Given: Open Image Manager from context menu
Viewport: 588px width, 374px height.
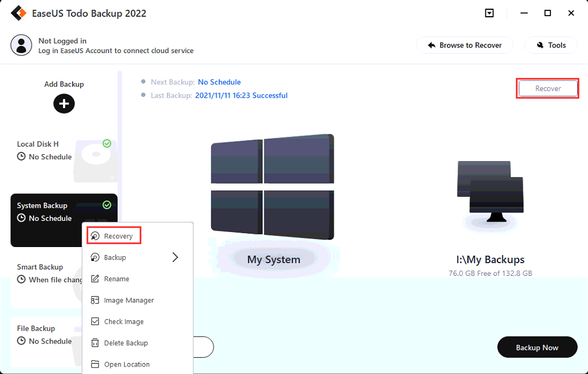Looking at the screenshot, I should tap(138, 300).
